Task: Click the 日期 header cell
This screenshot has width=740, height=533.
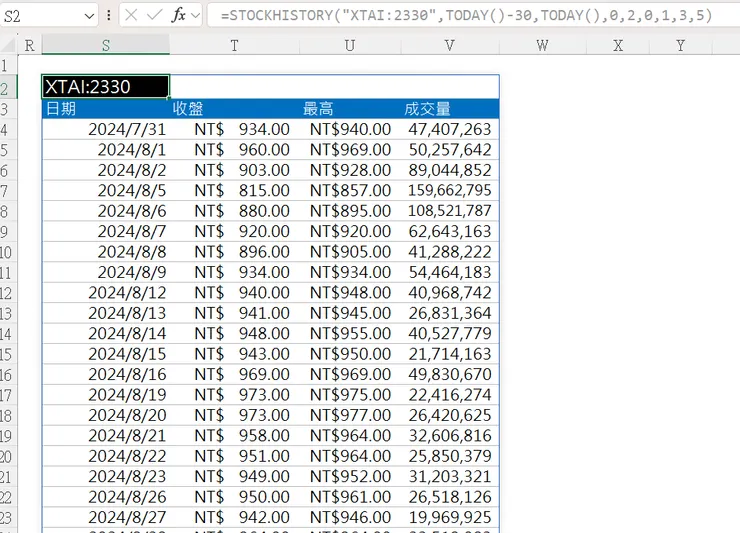Action: 106,109
